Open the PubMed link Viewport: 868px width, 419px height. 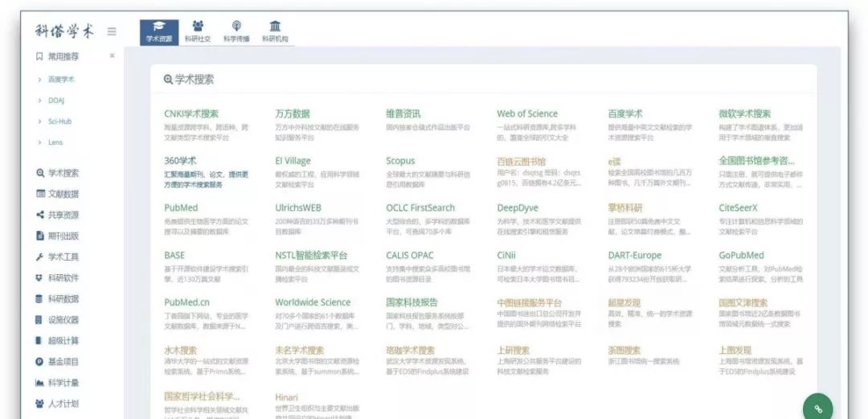181,207
